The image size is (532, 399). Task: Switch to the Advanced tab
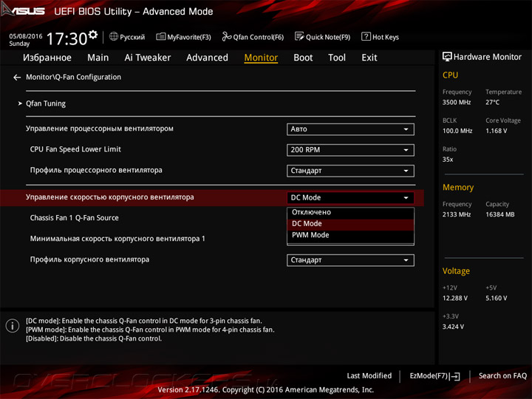tap(207, 58)
